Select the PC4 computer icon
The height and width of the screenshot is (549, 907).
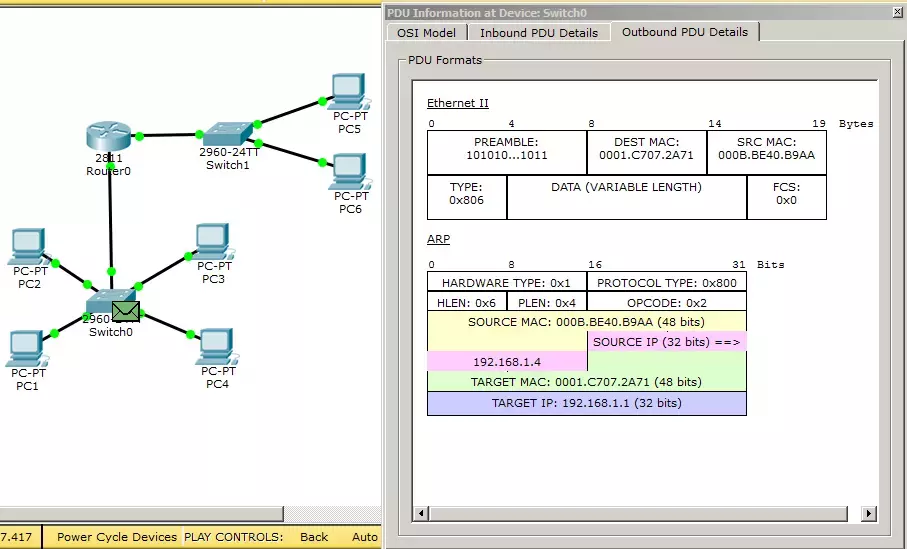pos(217,347)
